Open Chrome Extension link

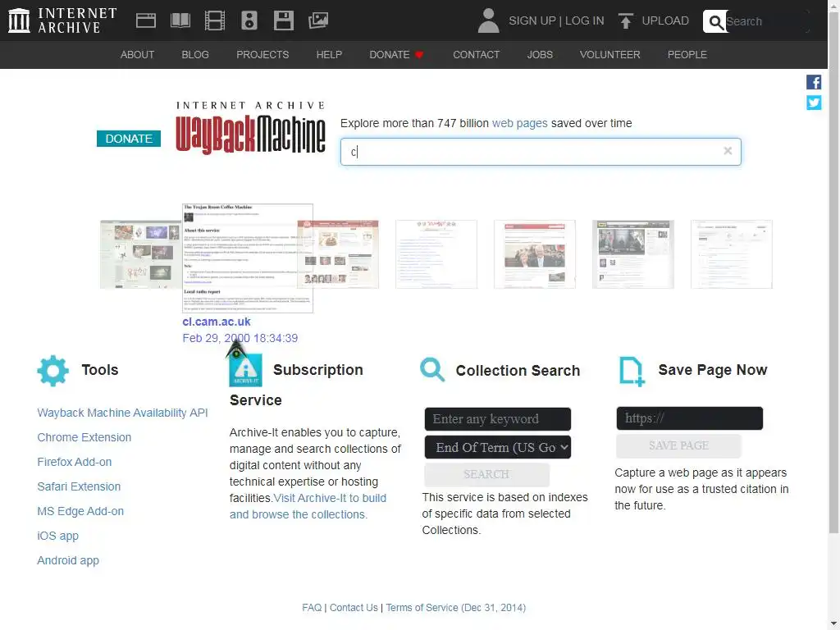point(84,437)
